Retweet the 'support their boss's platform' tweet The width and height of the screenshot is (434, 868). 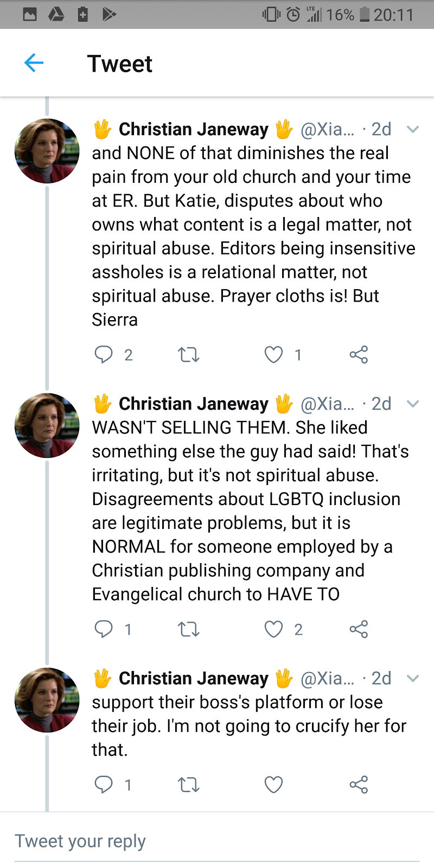189,785
